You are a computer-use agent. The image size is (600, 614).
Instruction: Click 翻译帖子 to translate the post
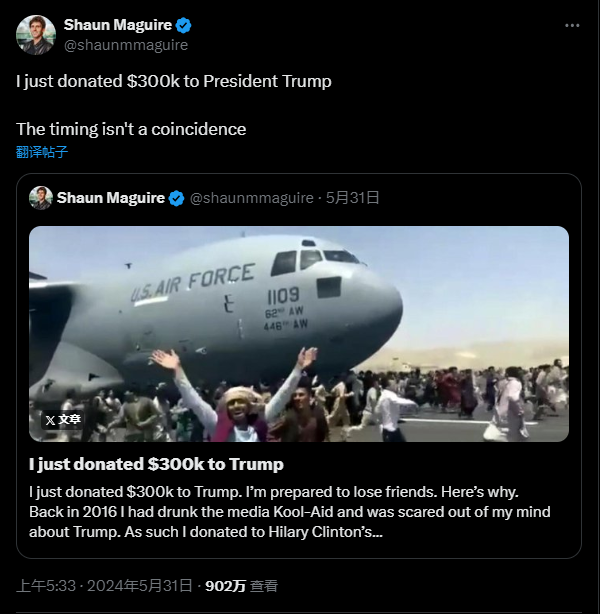pos(42,152)
